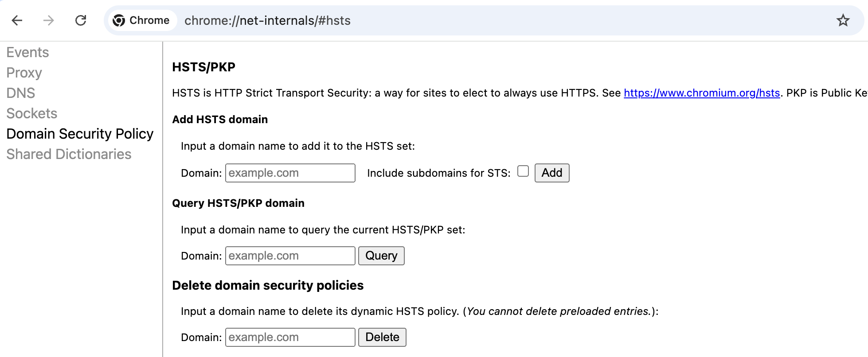
Task: Open the chromium.org/hsts link
Action: tap(702, 93)
